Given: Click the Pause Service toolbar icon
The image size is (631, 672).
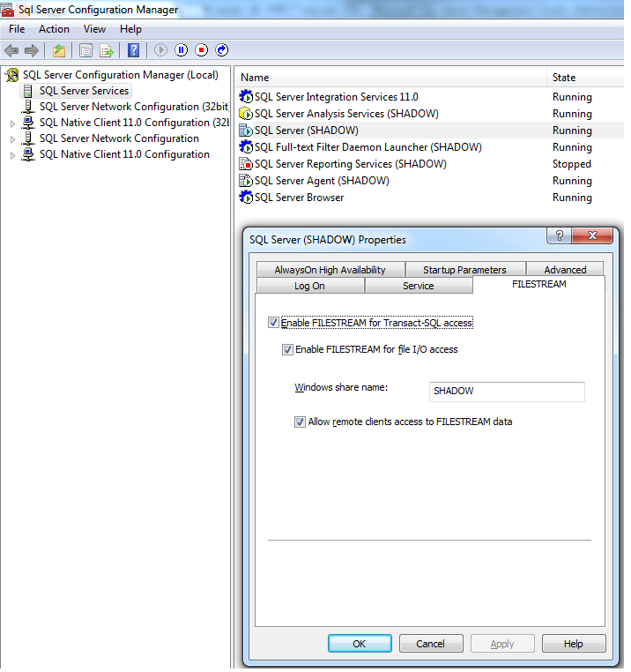Looking at the screenshot, I should pyautogui.click(x=182, y=50).
